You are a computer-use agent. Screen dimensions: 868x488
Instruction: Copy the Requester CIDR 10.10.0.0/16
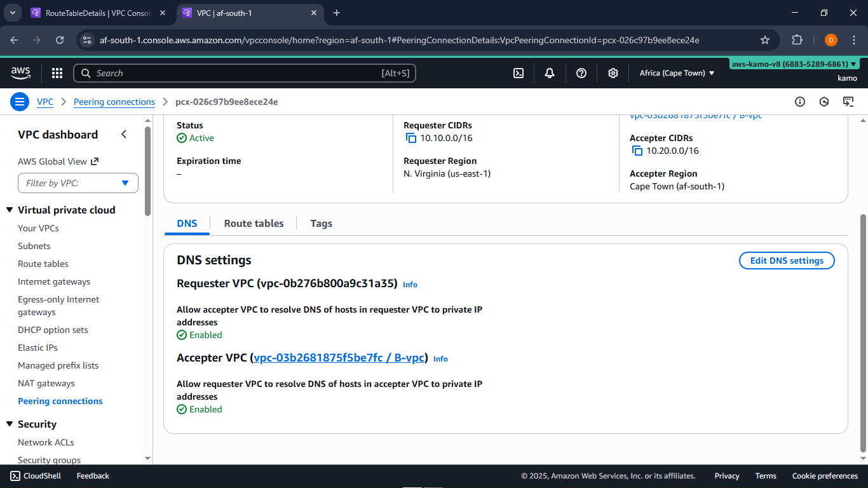pos(411,138)
